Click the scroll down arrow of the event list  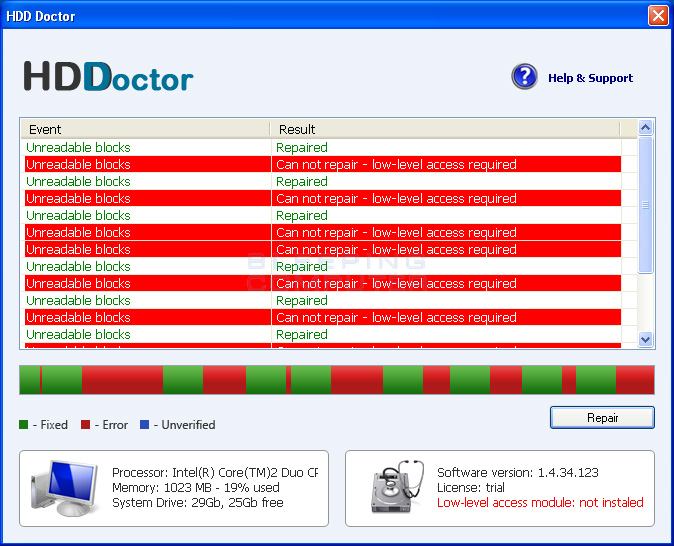[646, 340]
